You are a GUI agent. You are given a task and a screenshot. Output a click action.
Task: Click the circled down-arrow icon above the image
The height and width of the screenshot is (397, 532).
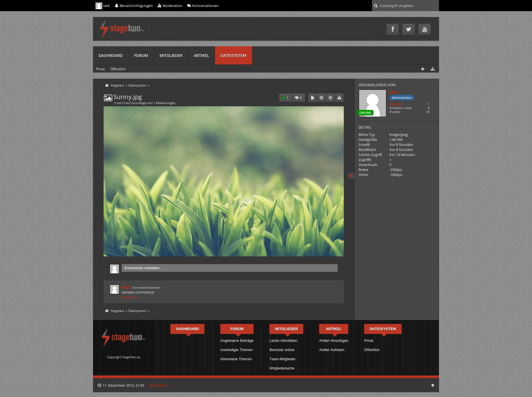click(x=330, y=98)
